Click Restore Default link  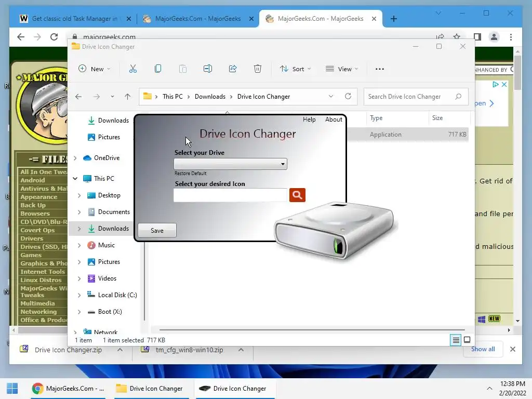(190, 174)
